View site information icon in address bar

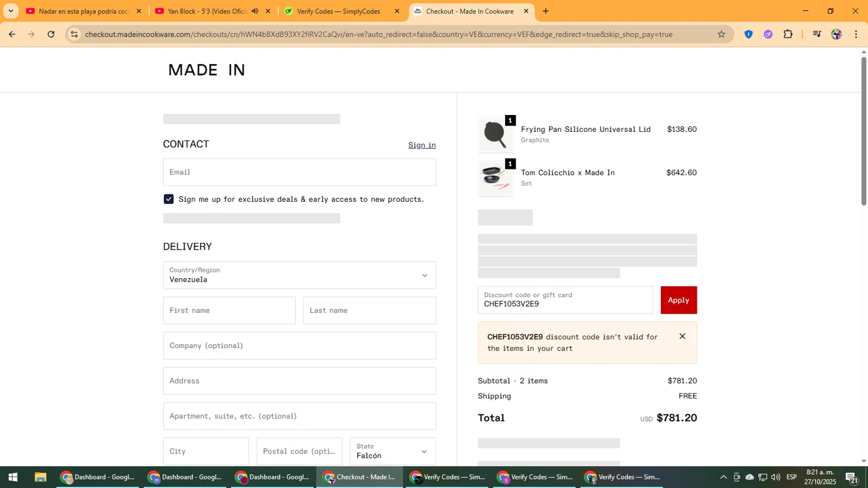tap(74, 34)
